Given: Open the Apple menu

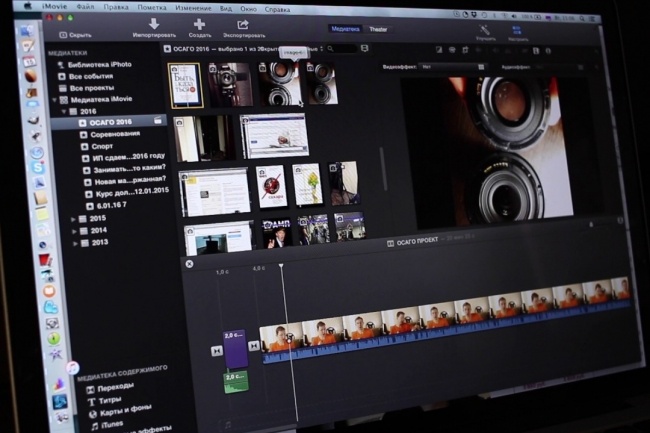Looking at the screenshot, I should click(x=28, y=6).
